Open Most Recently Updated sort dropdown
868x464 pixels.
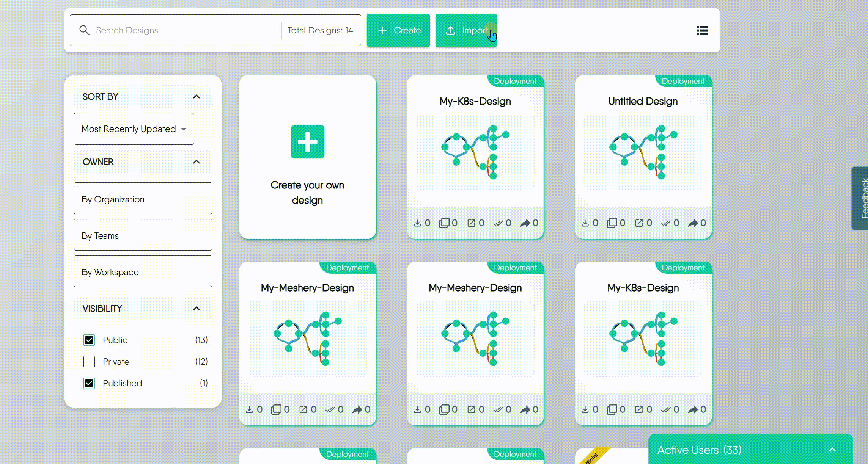click(x=134, y=129)
